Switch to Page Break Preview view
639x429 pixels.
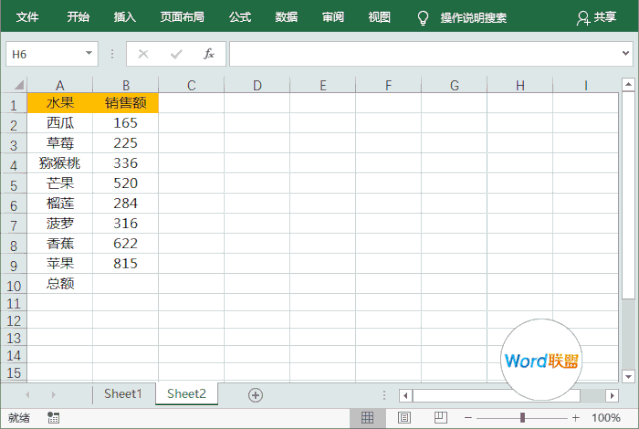pyautogui.click(x=440, y=417)
